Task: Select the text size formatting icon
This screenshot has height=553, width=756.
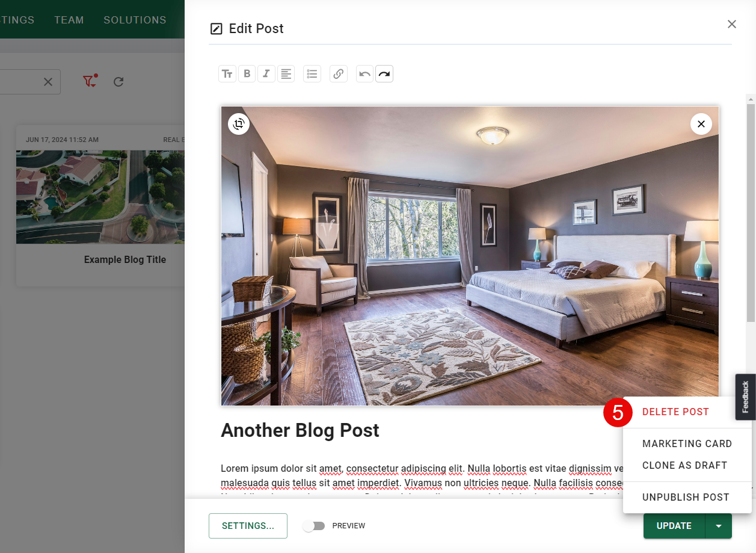Action: pyautogui.click(x=227, y=74)
